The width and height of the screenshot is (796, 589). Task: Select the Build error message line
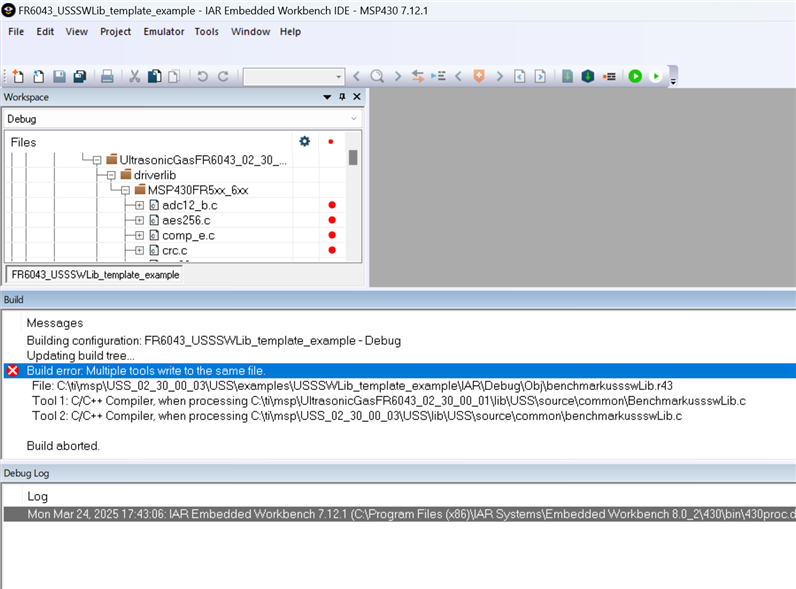point(400,371)
